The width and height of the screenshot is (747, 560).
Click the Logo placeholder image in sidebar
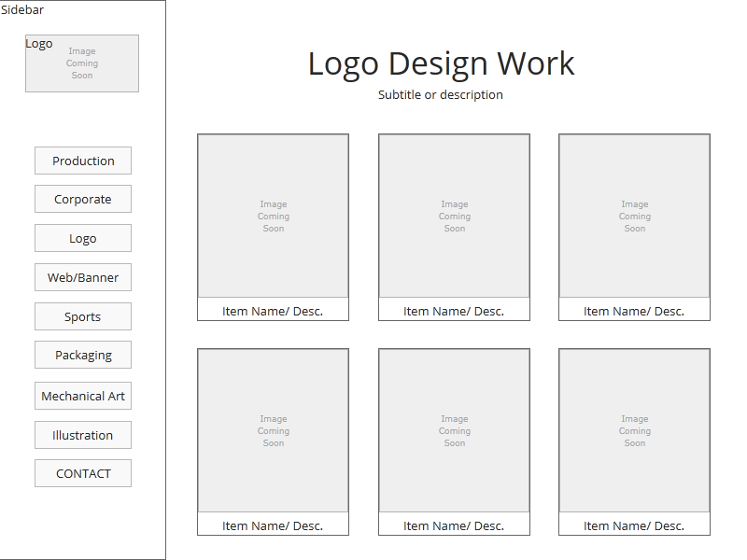point(82,63)
